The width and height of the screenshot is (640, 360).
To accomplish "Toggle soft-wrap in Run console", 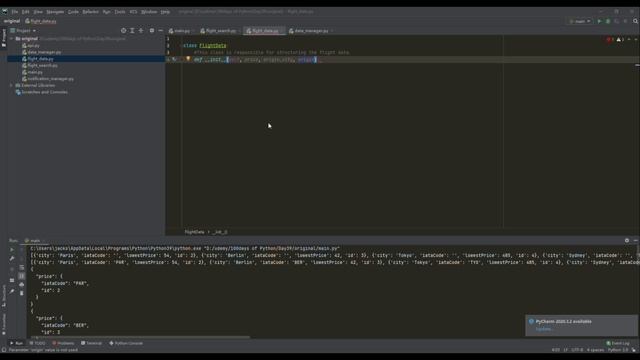I will click(22, 268).
